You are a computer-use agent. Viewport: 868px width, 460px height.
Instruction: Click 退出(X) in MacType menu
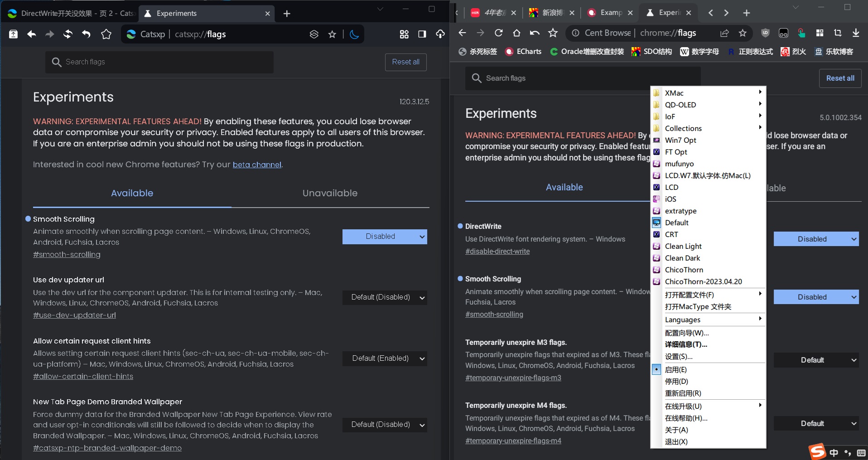[708, 442]
